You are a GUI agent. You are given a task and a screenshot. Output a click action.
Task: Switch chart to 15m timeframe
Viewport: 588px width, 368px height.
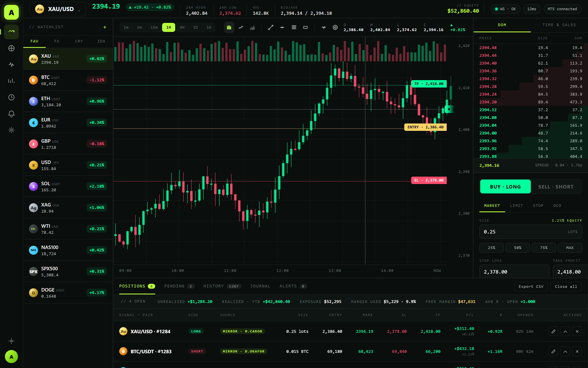coord(154,27)
